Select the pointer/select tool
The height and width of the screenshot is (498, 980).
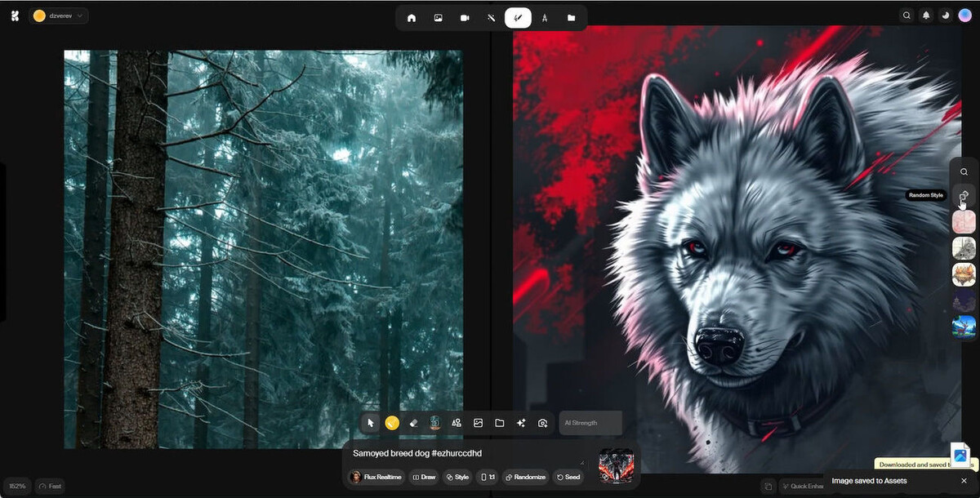pos(371,423)
